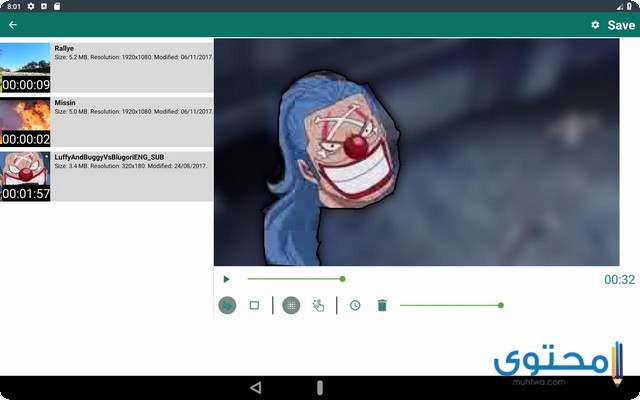Open the Missin video thumbnail
This screenshot has height=400, width=640.
tap(25, 122)
